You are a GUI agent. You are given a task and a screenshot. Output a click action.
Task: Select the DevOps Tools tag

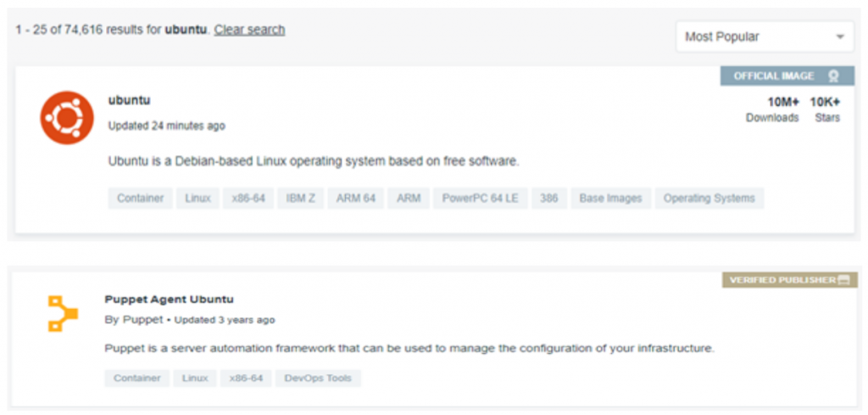(x=318, y=379)
